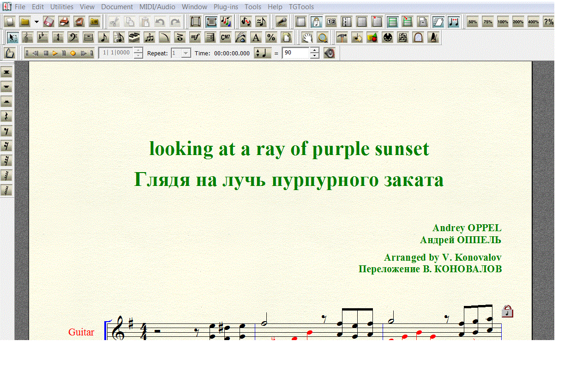
Task: Select the Clef tool with bass clef
Action: (73, 37)
